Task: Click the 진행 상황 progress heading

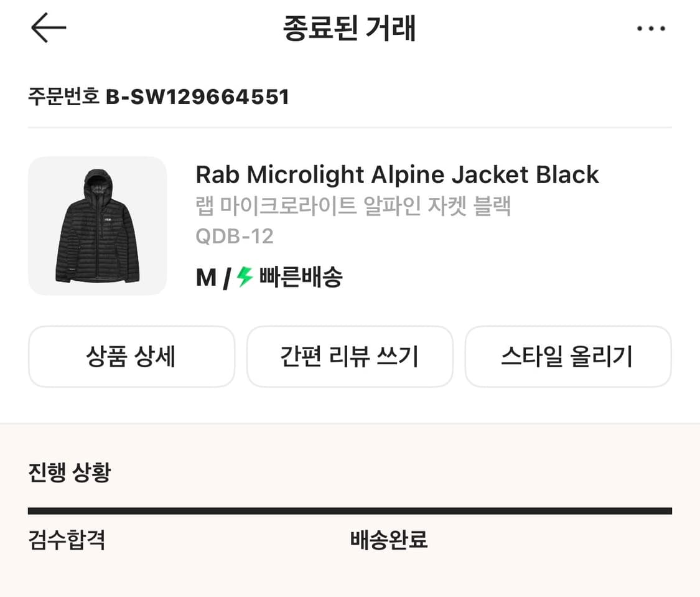Action: point(69,472)
